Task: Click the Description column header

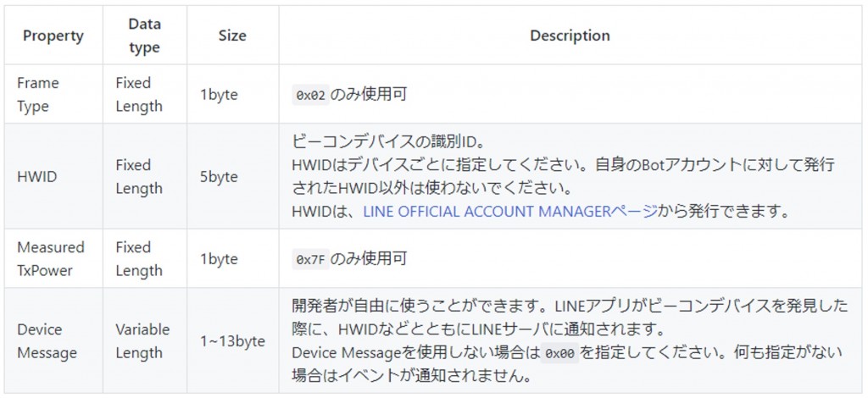Action: [570, 36]
